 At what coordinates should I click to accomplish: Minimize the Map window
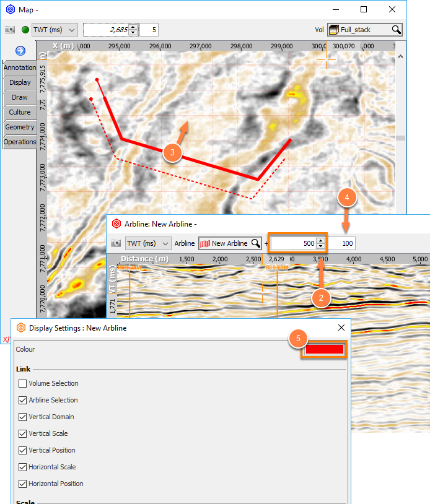(336, 10)
